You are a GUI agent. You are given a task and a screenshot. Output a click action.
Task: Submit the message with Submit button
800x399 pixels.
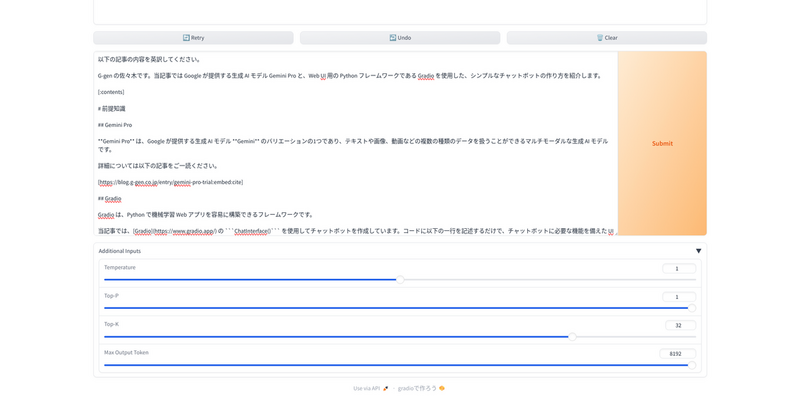[x=662, y=143]
